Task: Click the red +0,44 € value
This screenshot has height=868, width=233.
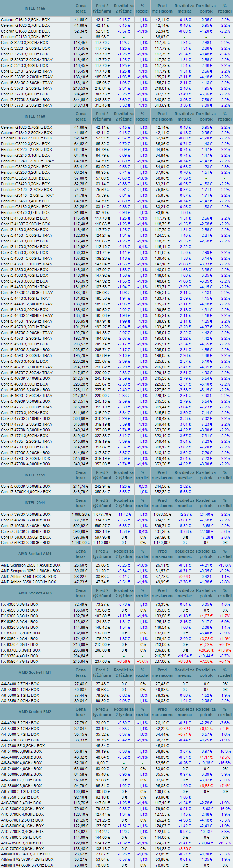Action: [x=185, y=577]
